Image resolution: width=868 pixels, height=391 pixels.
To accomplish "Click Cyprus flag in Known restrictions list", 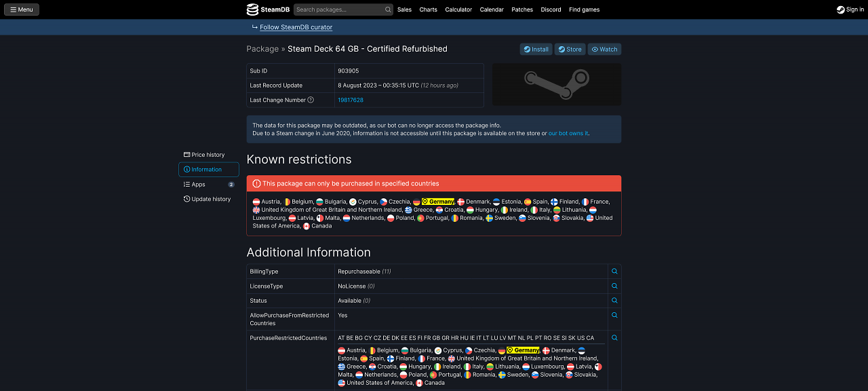I will click(x=353, y=202).
